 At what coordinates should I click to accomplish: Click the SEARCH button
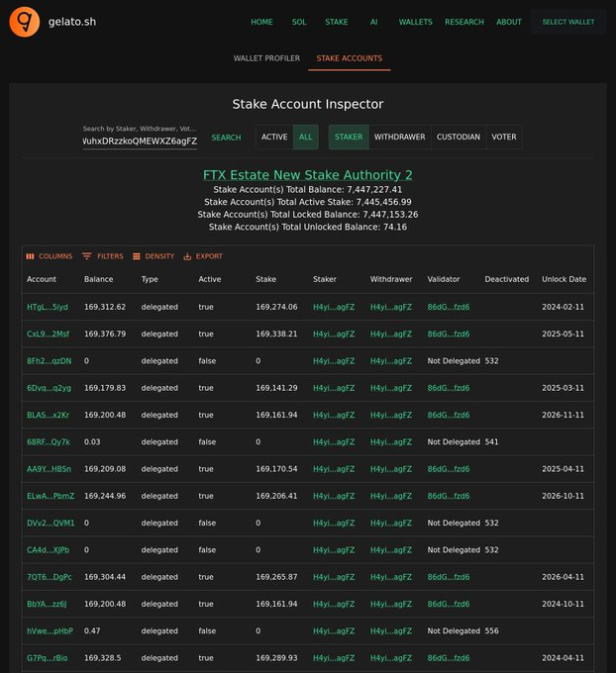(226, 138)
